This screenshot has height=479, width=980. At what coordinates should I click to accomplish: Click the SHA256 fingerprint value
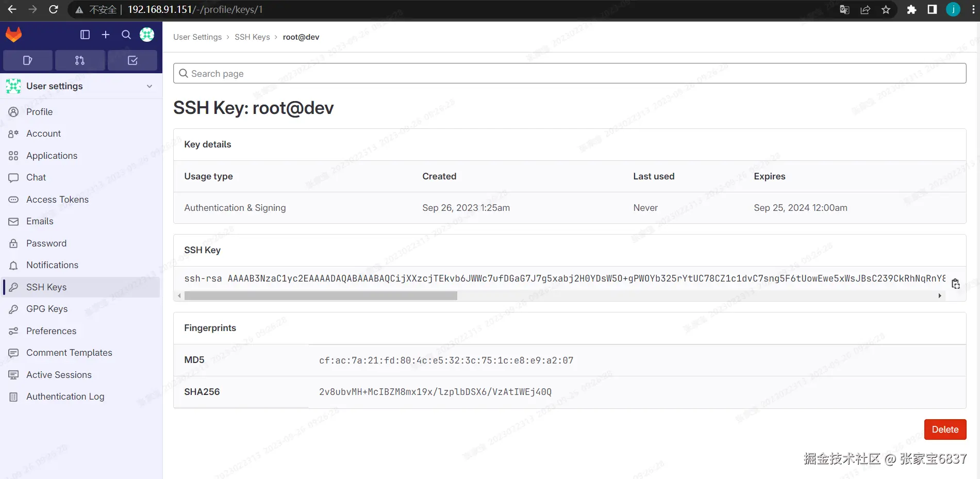(435, 392)
